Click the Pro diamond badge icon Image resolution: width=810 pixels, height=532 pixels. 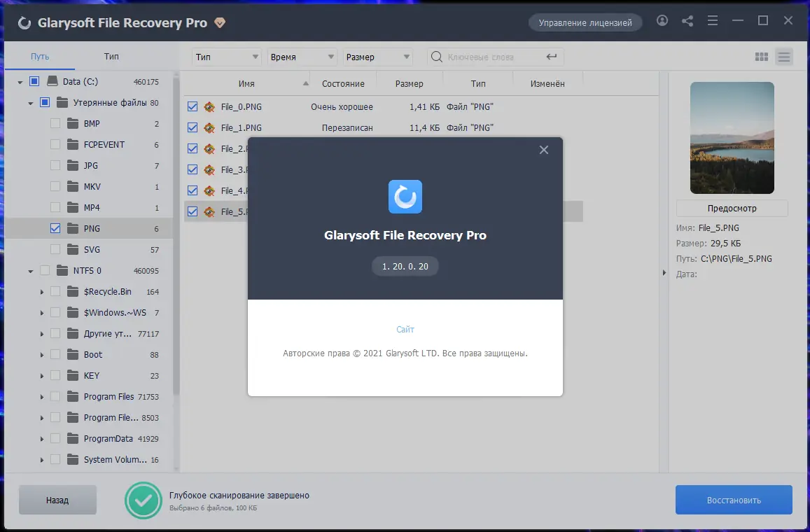220,22
